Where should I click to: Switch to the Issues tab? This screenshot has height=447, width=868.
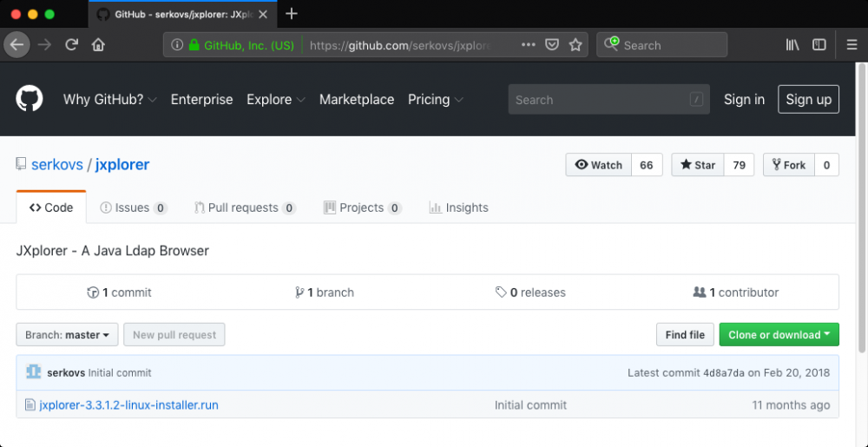pyautogui.click(x=133, y=208)
